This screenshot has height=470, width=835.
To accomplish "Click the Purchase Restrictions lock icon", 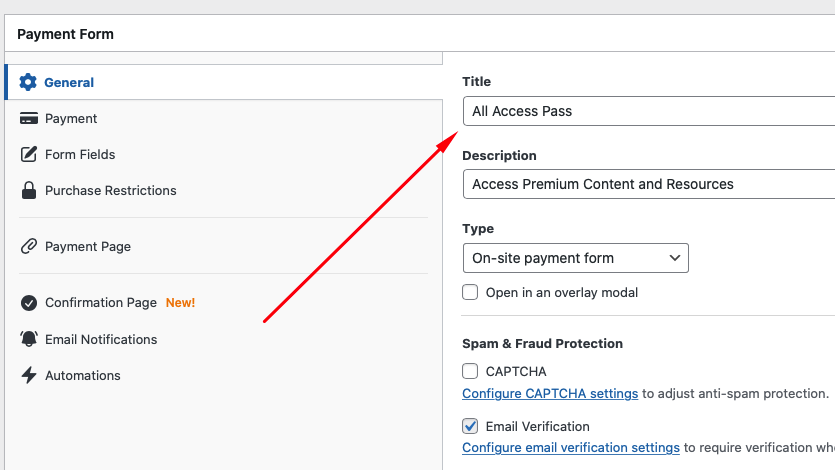I will click(28, 190).
